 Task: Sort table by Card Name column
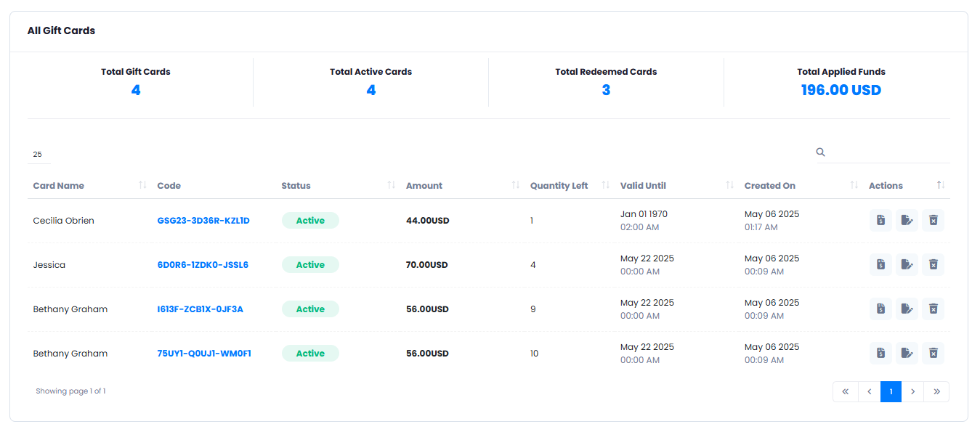click(x=58, y=186)
